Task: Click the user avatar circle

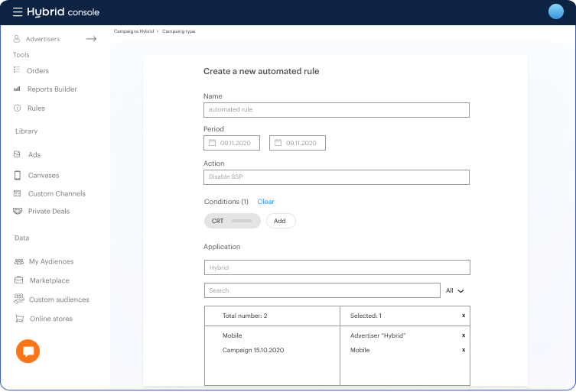Action: (556, 11)
